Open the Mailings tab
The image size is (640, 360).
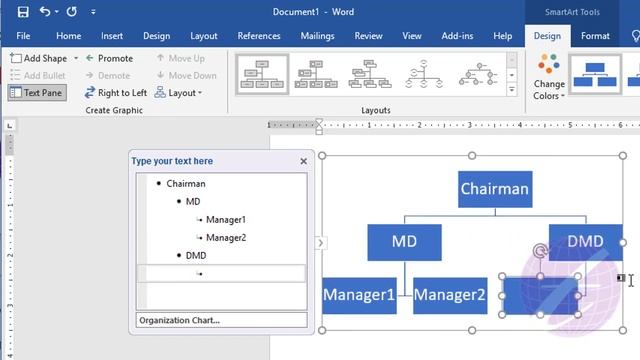(317, 36)
